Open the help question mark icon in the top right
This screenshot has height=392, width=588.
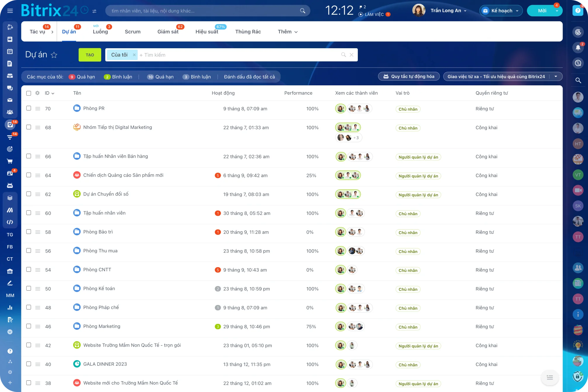pyautogui.click(x=578, y=11)
